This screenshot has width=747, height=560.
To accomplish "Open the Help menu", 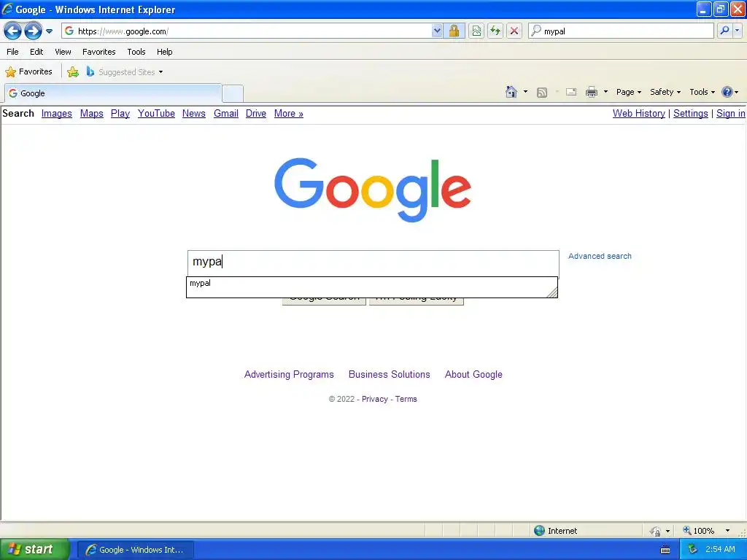I will tap(165, 52).
